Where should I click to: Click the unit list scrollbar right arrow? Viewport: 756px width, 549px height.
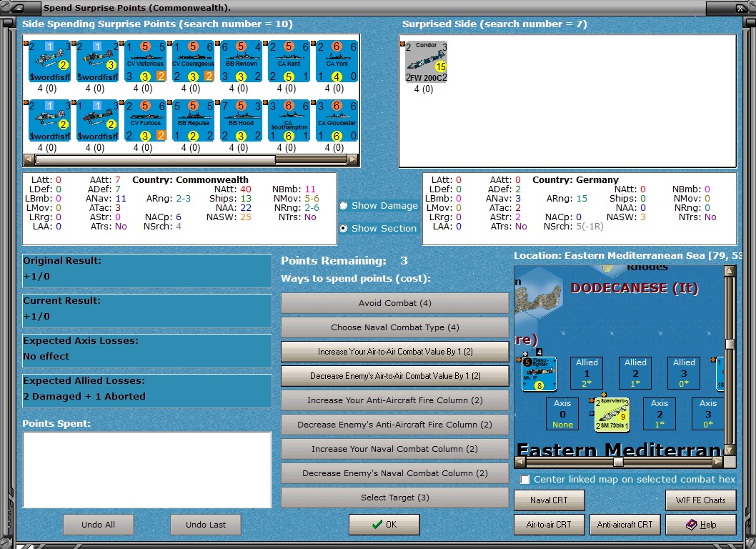coord(353,159)
